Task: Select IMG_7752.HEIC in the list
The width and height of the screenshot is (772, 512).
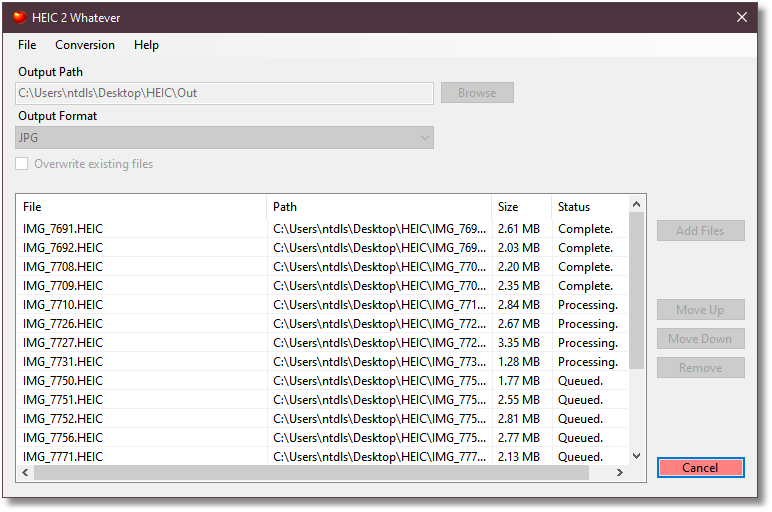Action: coord(63,419)
